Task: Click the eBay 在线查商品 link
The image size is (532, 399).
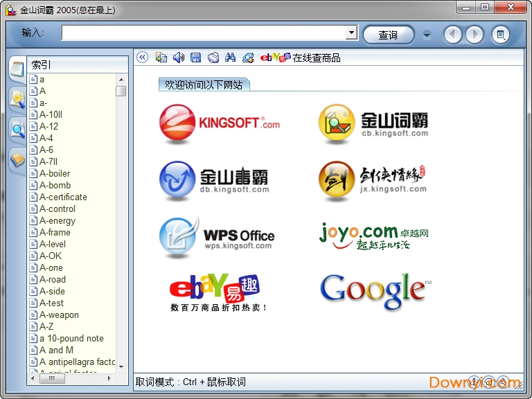Action: 301,57
